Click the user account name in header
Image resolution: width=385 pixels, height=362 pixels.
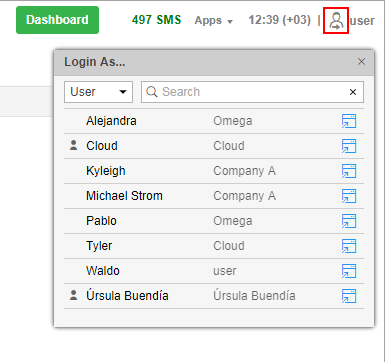pos(362,21)
